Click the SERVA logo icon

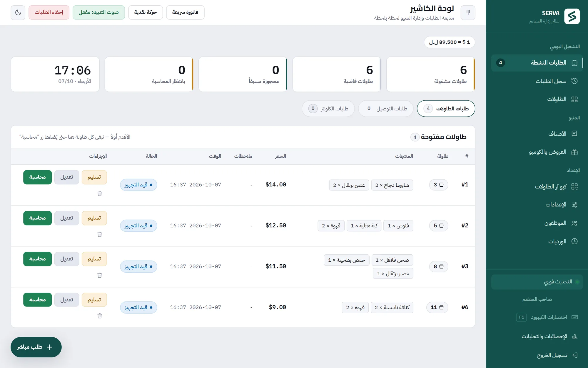coord(572,16)
